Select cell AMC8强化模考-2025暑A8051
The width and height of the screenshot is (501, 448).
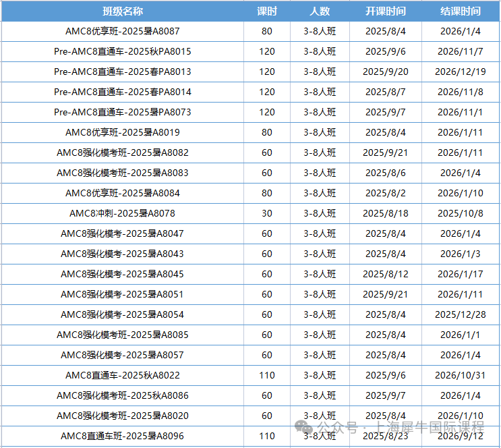[x=123, y=294]
